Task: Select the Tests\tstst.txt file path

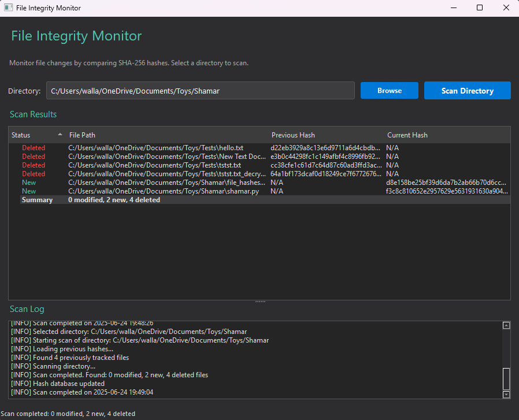Action: 154,165
